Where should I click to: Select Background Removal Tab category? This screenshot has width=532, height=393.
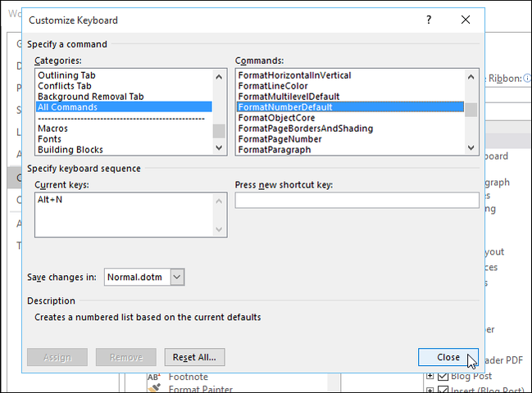[124, 97]
